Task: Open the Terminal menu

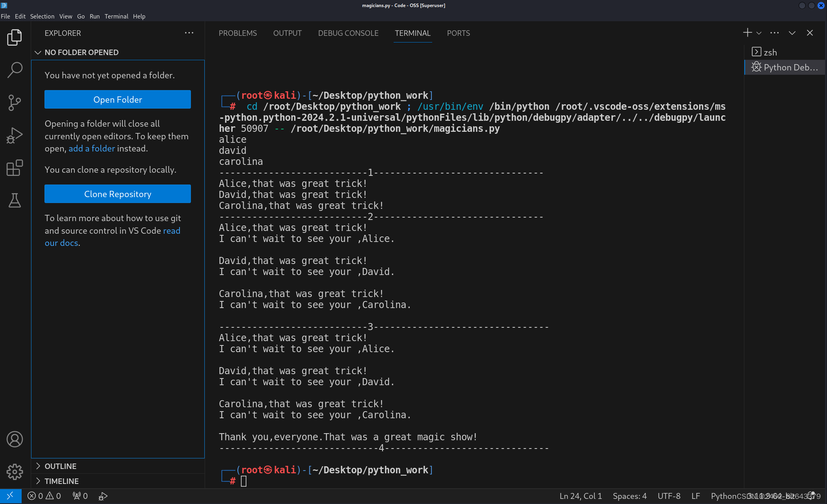Action: [x=116, y=16]
